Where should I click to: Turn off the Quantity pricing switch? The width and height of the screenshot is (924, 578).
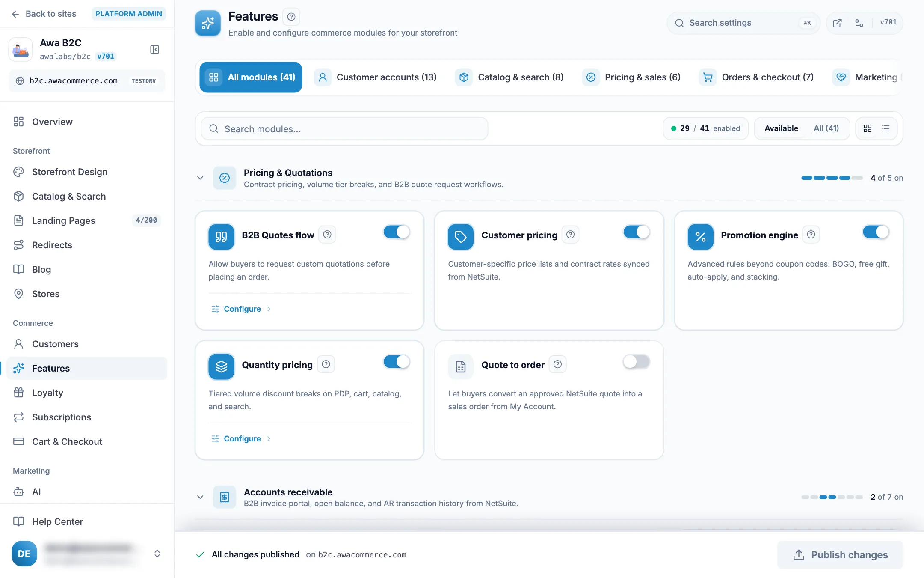(x=397, y=362)
